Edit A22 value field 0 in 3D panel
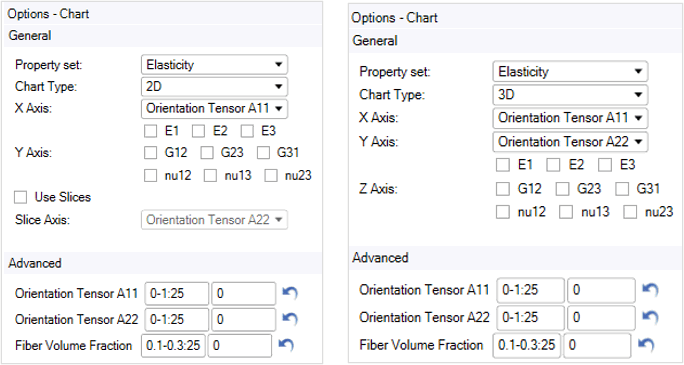This screenshot has width=684, height=365. [601, 317]
